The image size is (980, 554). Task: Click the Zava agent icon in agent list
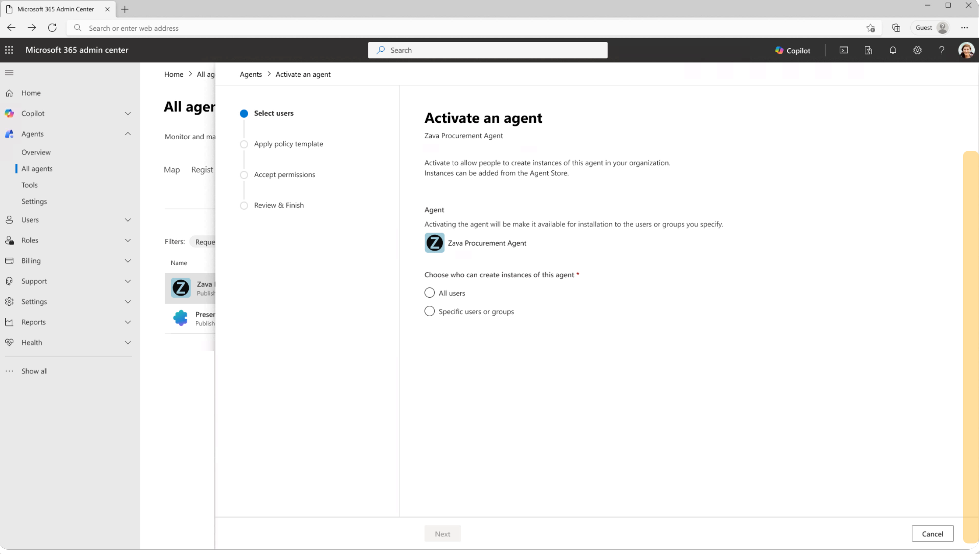click(181, 288)
